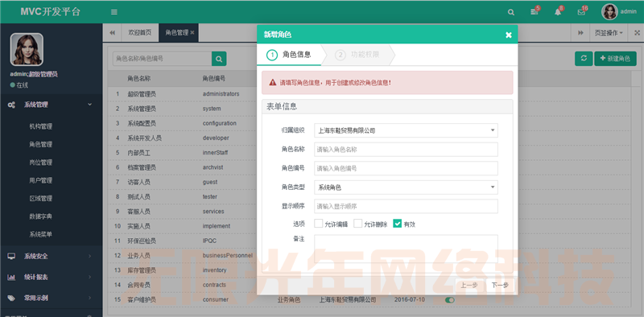Click the fullscreen expand icon
The width and height of the screenshot is (644, 317).
637,33
